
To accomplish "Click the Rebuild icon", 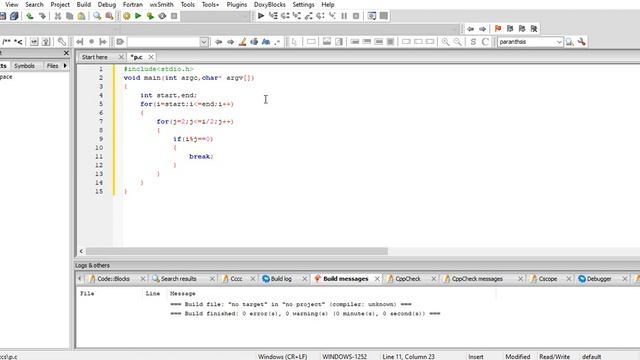I will coord(162,16).
